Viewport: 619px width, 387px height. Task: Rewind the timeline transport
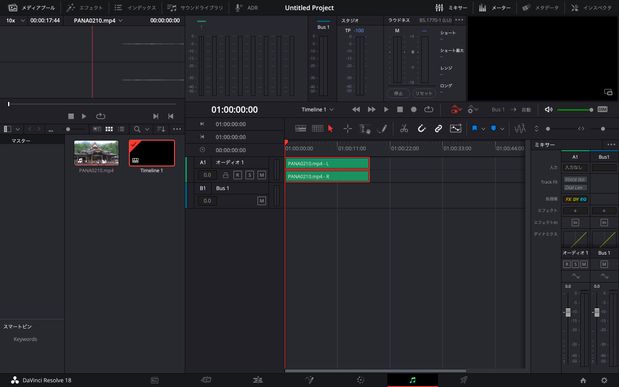356,109
